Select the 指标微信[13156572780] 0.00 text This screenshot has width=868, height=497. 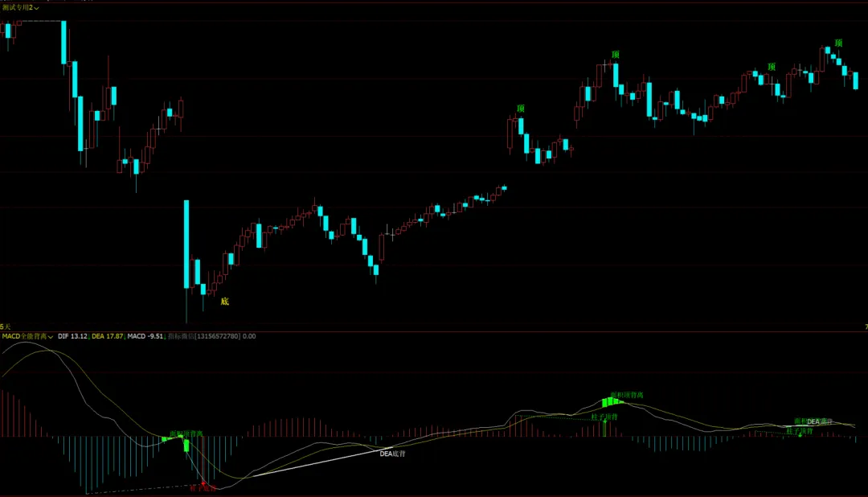coord(212,336)
